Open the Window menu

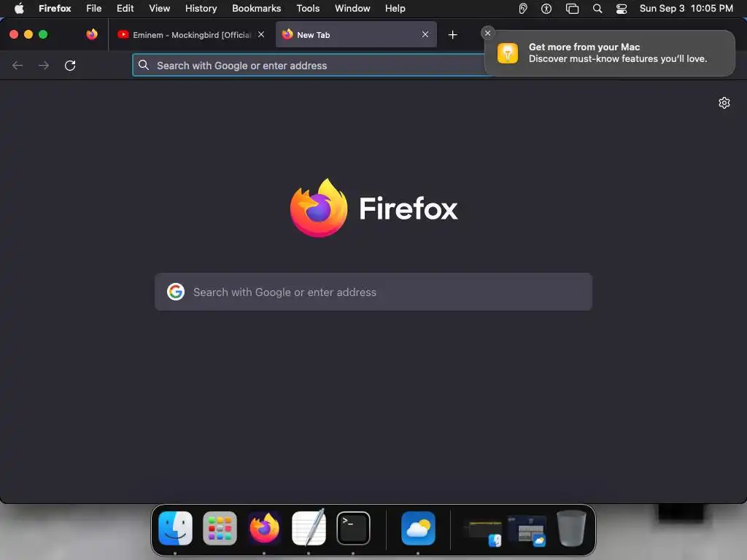coord(352,8)
